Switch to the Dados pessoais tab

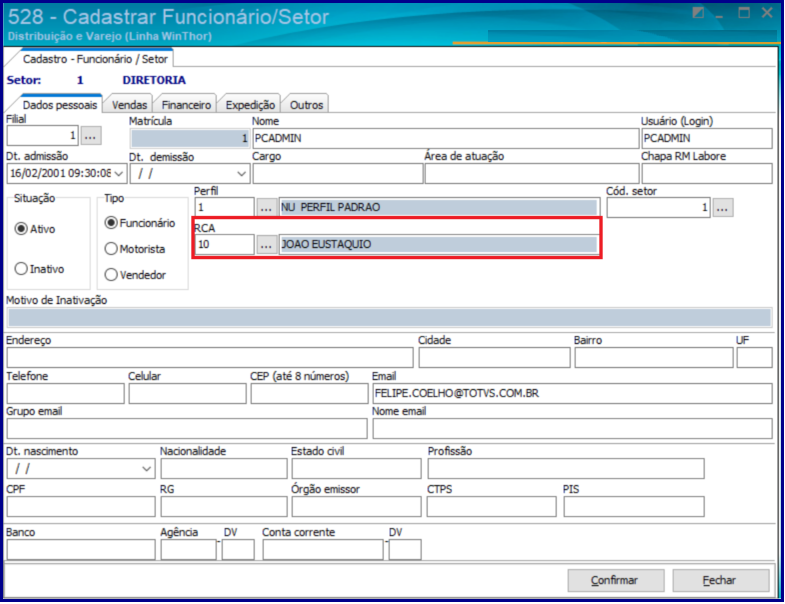(60, 105)
